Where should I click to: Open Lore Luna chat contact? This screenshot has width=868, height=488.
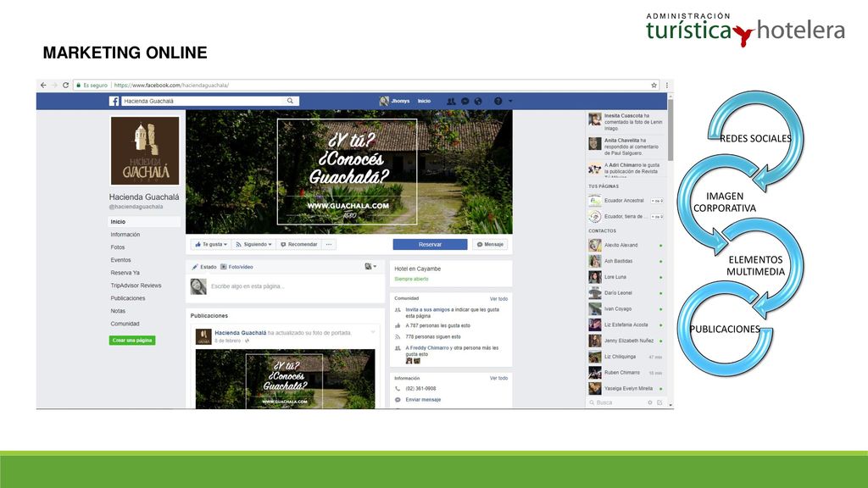click(626, 277)
